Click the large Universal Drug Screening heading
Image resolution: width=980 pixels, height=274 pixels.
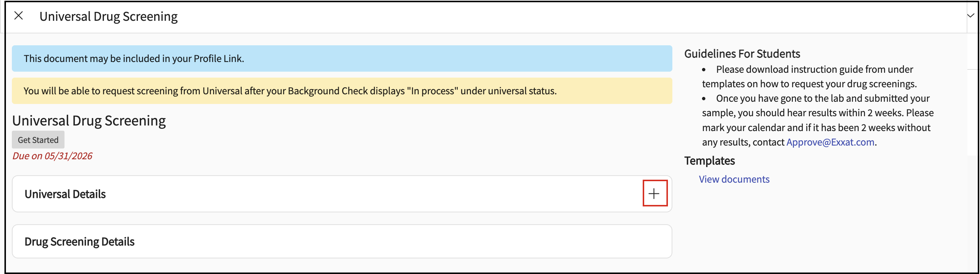pos(89,120)
